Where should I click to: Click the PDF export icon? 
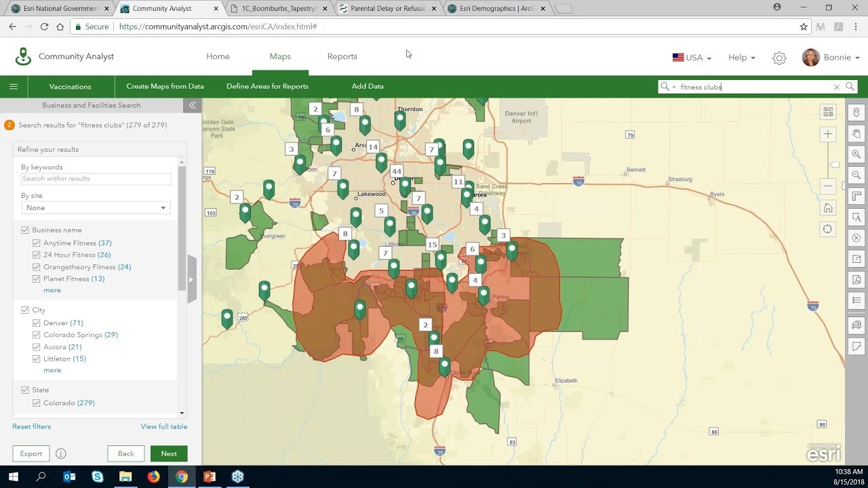pos(856,280)
